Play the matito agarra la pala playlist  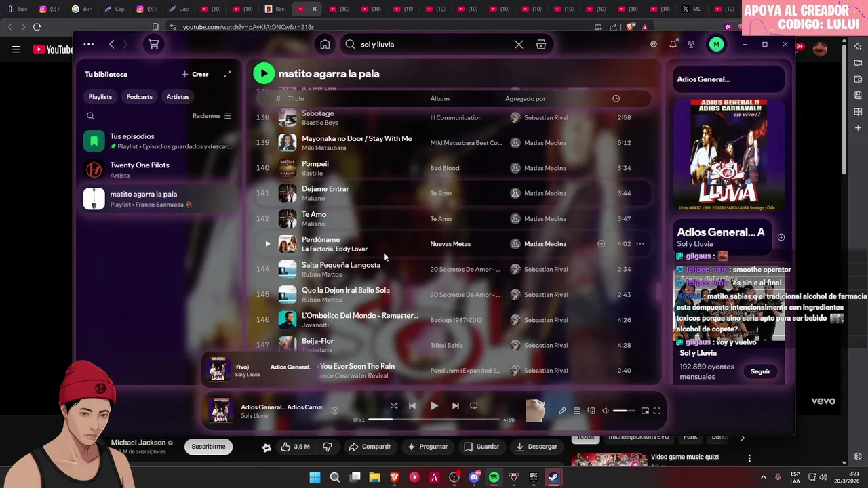tap(264, 73)
